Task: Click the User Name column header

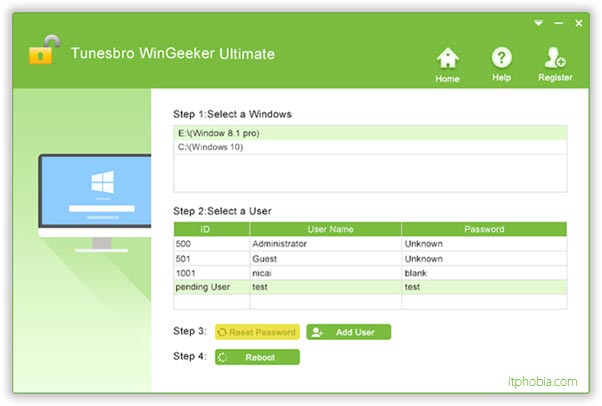Action: click(x=325, y=229)
